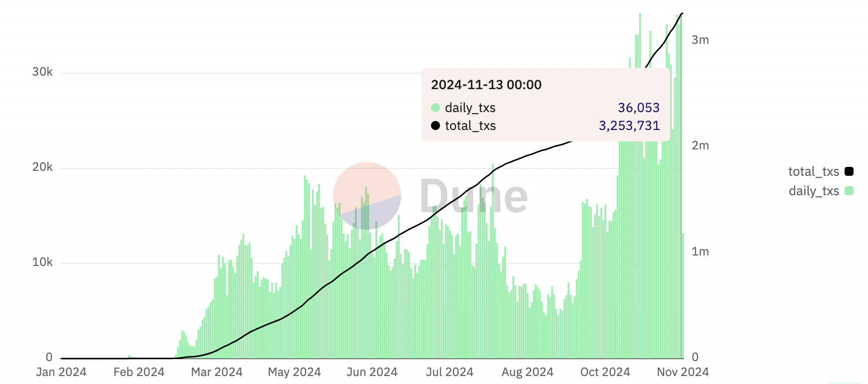Toggle the daily_txs series in legend
The image size is (868, 384).
[813, 191]
